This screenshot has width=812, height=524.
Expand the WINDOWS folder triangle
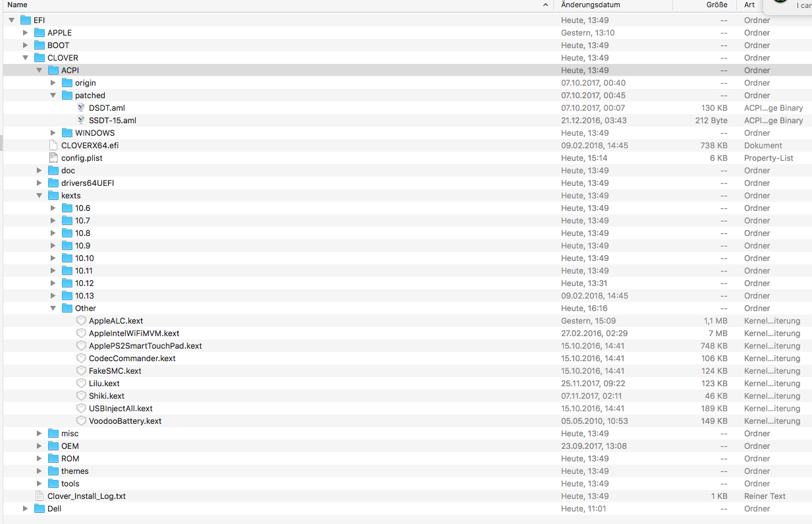pos(53,133)
